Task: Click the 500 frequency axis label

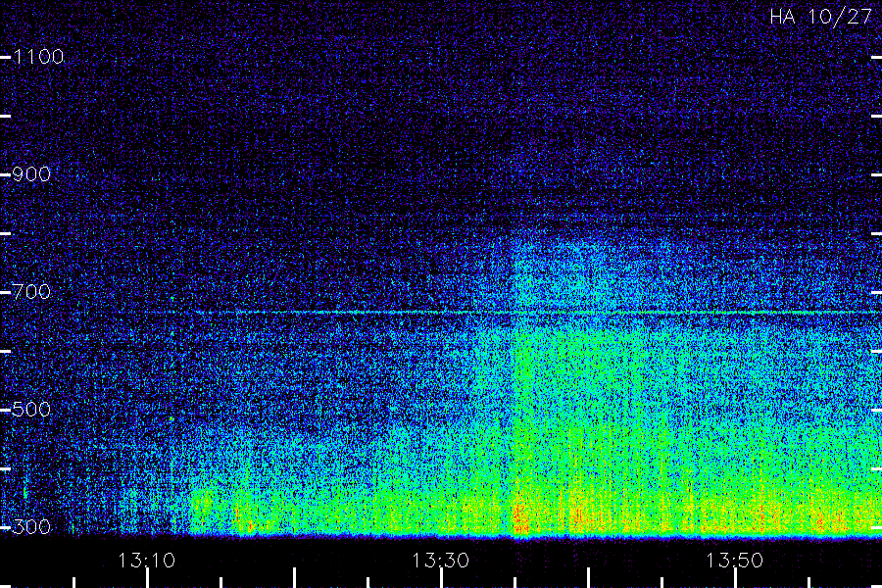Action: (31, 410)
